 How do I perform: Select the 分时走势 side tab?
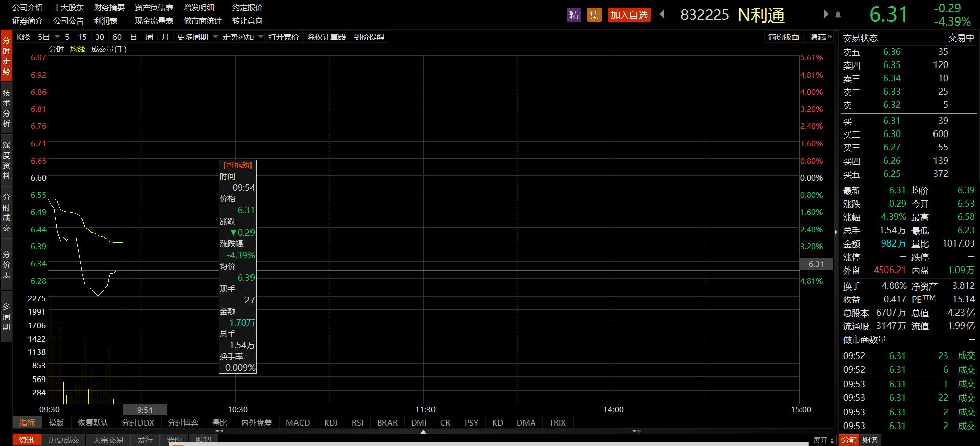click(6, 56)
